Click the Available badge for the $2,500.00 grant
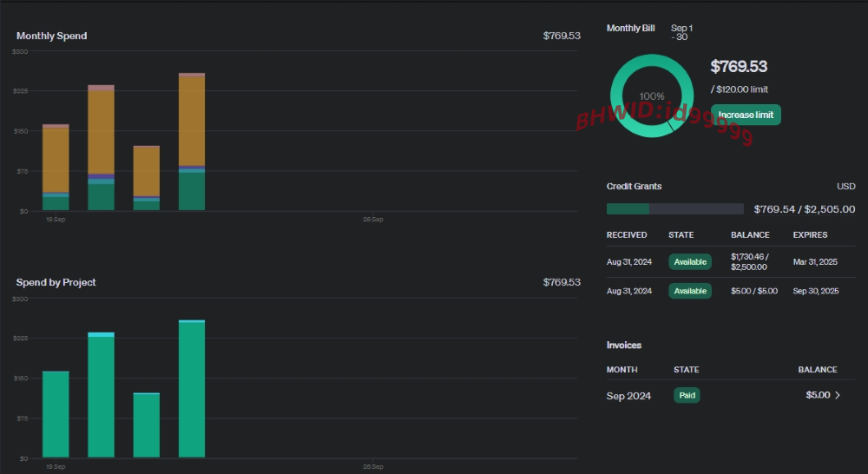This screenshot has width=868, height=474. click(x=690, y=262)
